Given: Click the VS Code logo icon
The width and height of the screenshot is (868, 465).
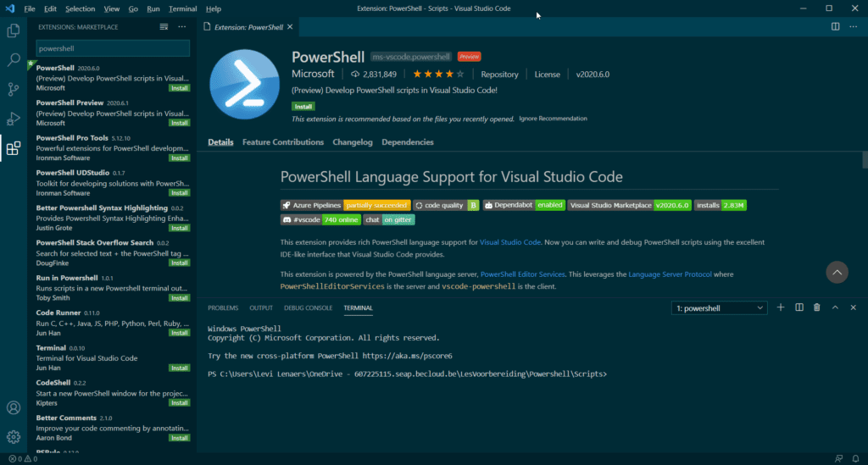Looking at the screenshot, I should pyautogui.click(x=10, y=8).
